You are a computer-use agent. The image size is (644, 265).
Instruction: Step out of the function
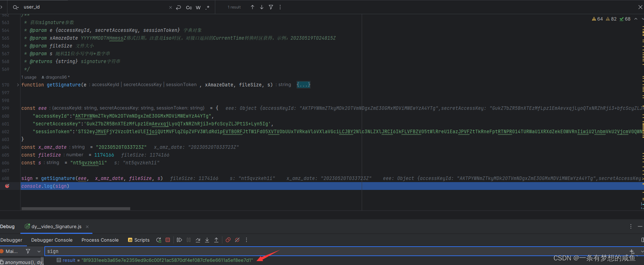pos(216,240)
